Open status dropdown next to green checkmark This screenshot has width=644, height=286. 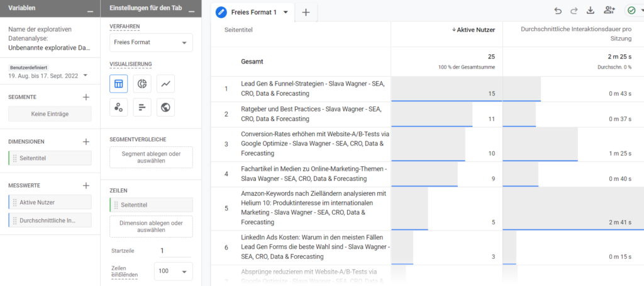click(641, 11)
